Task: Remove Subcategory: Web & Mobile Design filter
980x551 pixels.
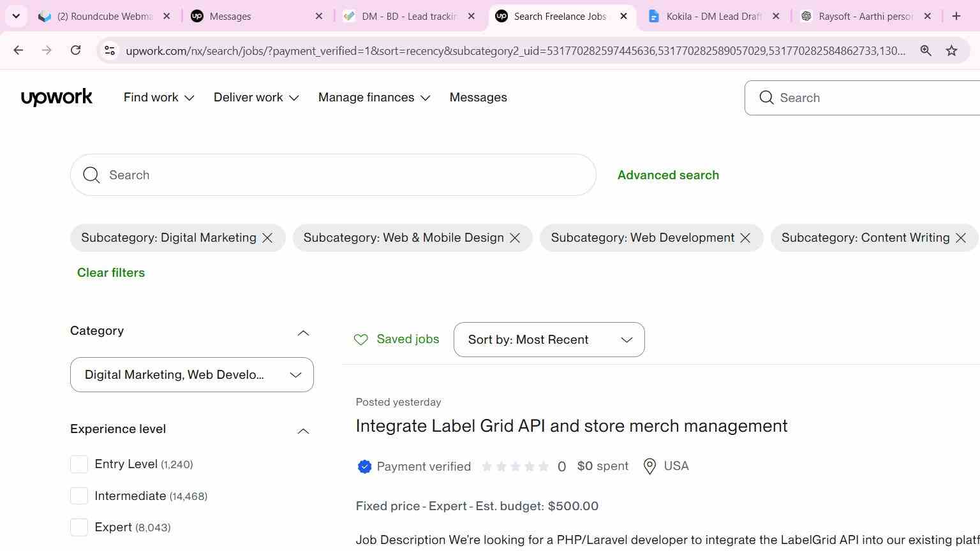Action: pos(515,238)
